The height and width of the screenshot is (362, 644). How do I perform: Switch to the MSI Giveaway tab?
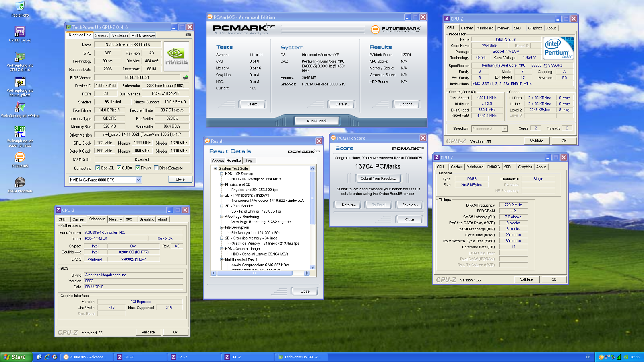tap(143, 35)
